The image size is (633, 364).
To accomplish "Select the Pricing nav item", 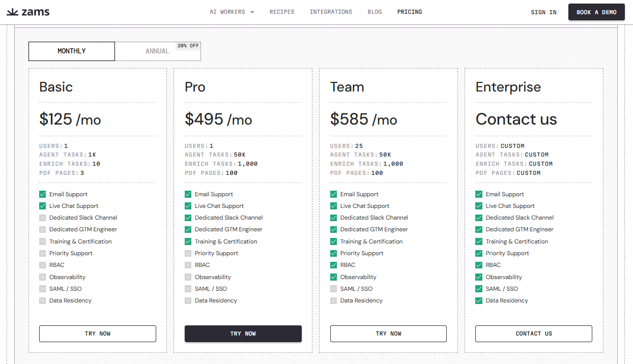I will click(410, 12).
